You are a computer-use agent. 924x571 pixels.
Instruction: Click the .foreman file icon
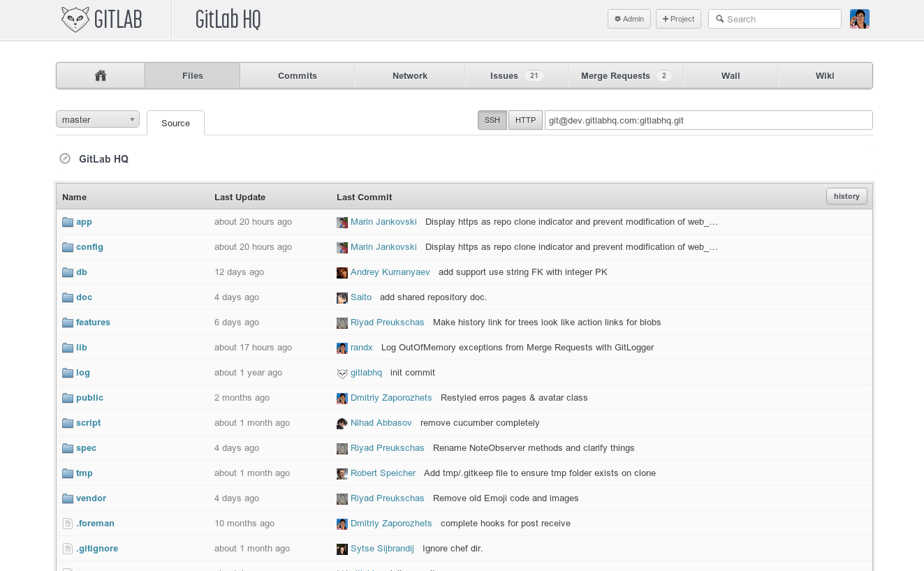click(68, 524)
